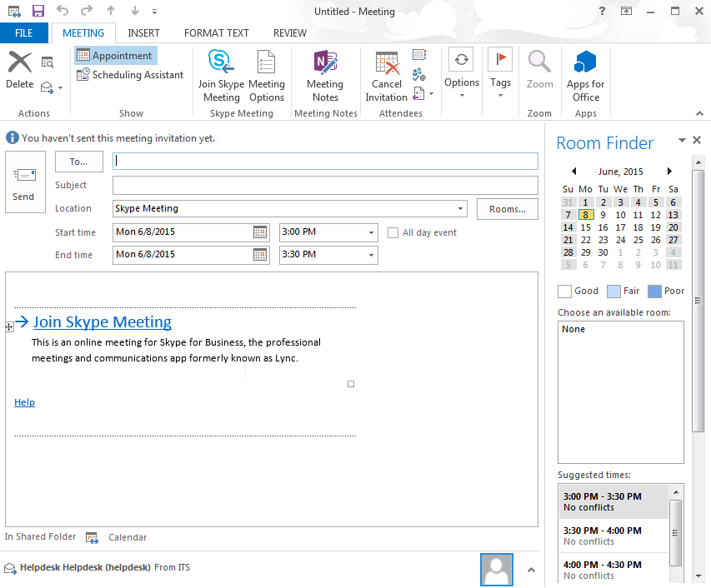Click in the Subject field
Screen dimensions: 711x588
[x=325, y=185]
